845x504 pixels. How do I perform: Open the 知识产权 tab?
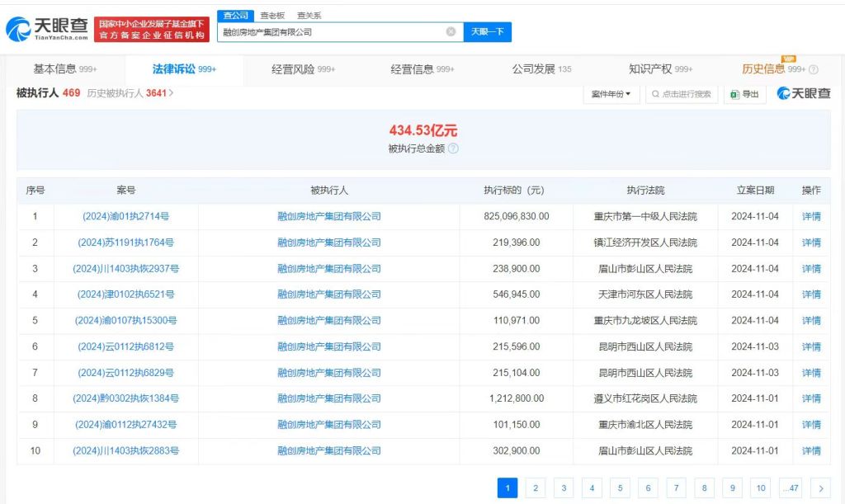[661, 69]
